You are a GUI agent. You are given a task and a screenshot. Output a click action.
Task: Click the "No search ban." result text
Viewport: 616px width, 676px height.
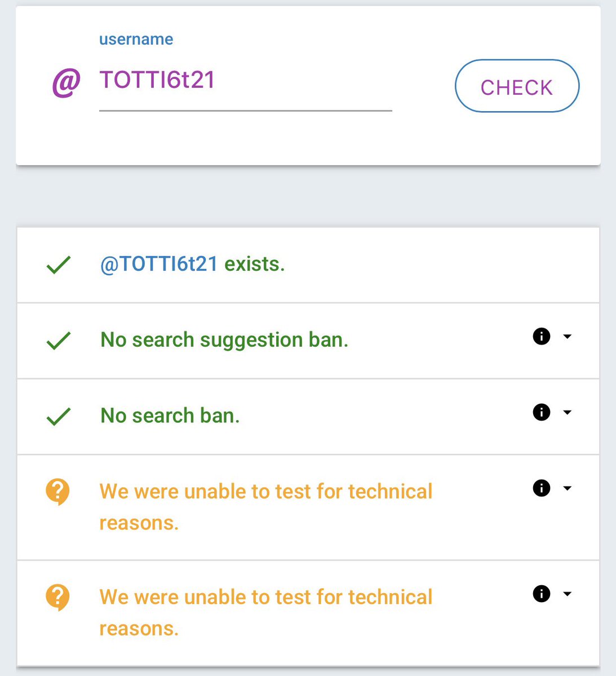tap(170, 416)
